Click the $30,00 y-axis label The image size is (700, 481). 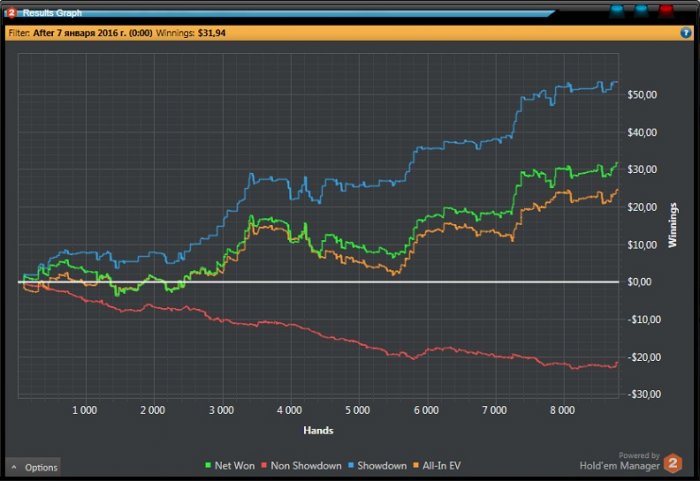[x=642, y=169]
